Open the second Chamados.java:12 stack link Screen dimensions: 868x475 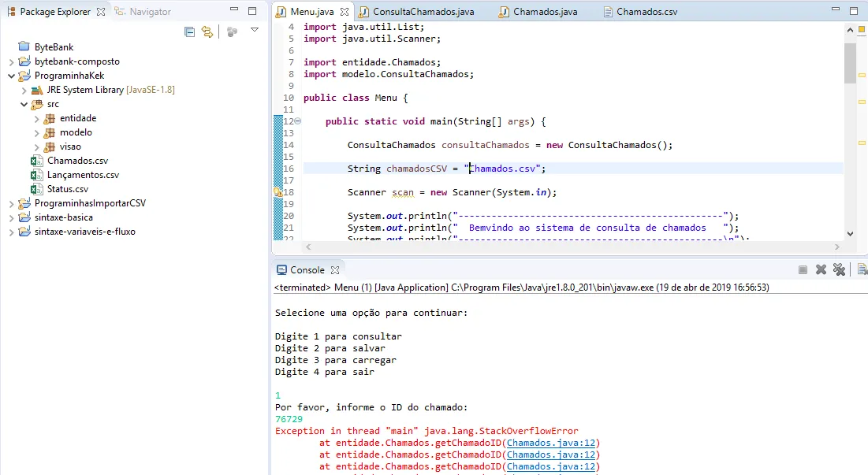(x=551, y=455)
